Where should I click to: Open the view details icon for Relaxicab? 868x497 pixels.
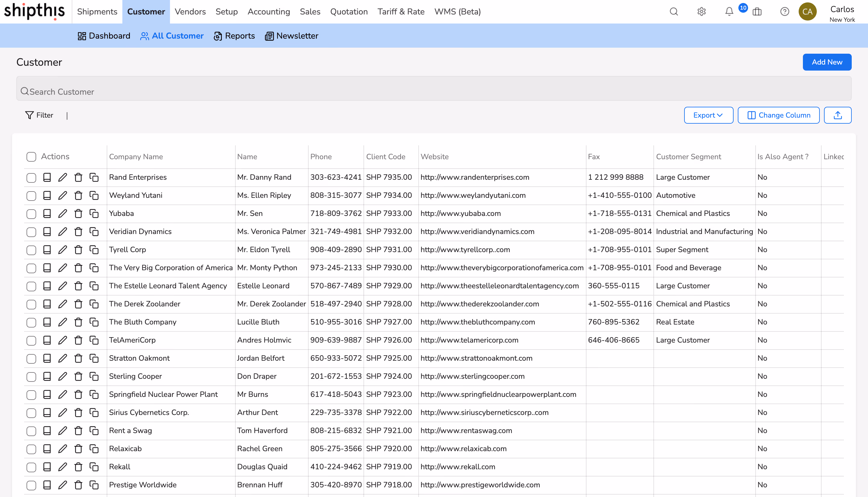[47, 448]
